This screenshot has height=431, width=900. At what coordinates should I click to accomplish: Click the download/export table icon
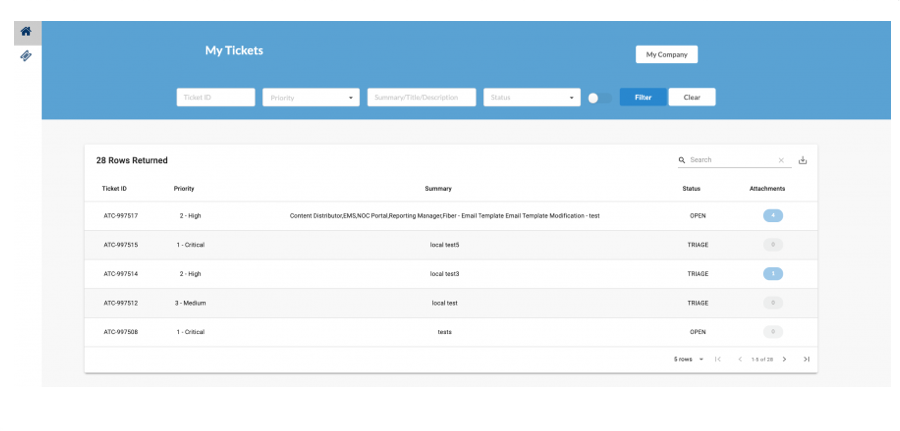(802, 160)
